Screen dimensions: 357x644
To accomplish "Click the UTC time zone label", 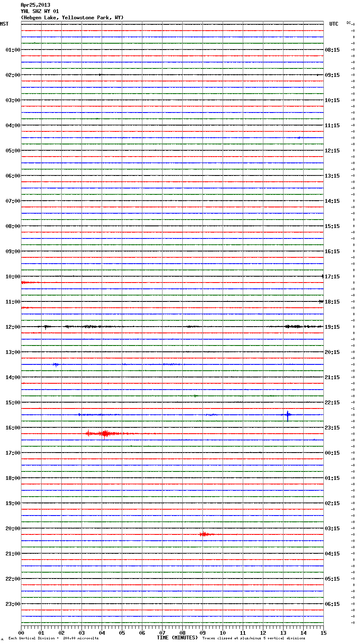I will 333,24.
